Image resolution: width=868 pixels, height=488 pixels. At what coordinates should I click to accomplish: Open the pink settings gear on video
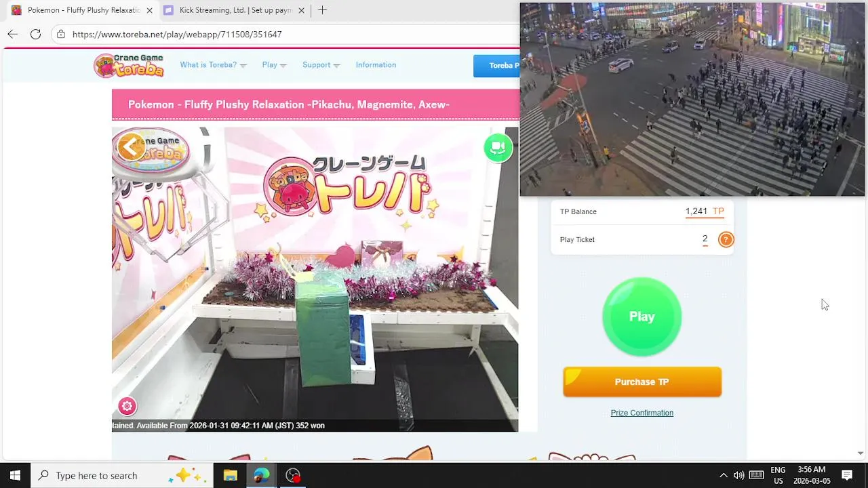(x=127, y=406)
